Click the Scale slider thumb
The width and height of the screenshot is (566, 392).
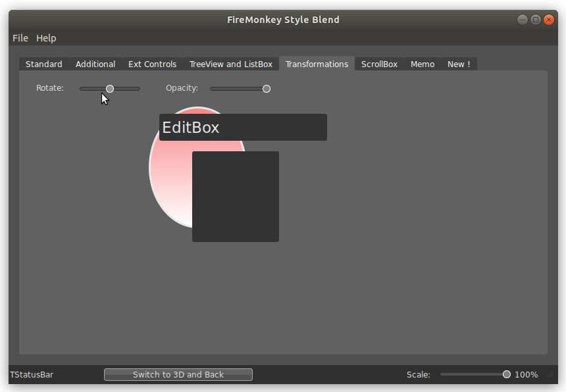click(x=507, y=374)
